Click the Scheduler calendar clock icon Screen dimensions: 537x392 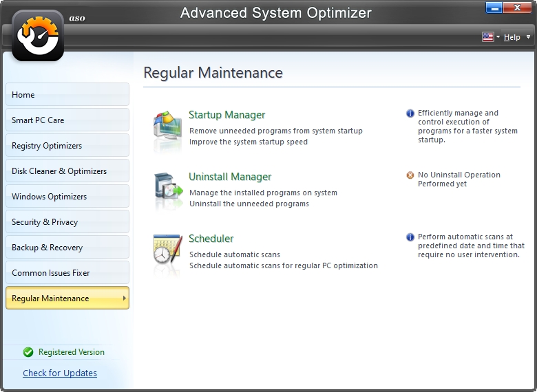click(x=167, y=253)
